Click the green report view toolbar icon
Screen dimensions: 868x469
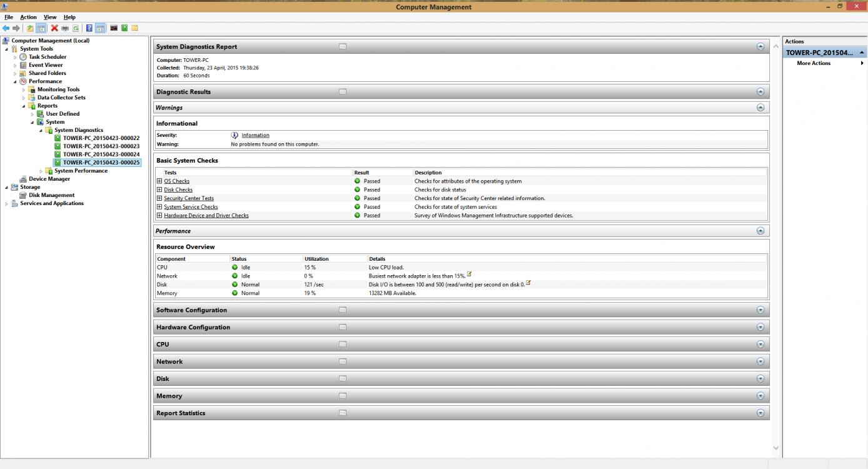click(x=124, y=28)
